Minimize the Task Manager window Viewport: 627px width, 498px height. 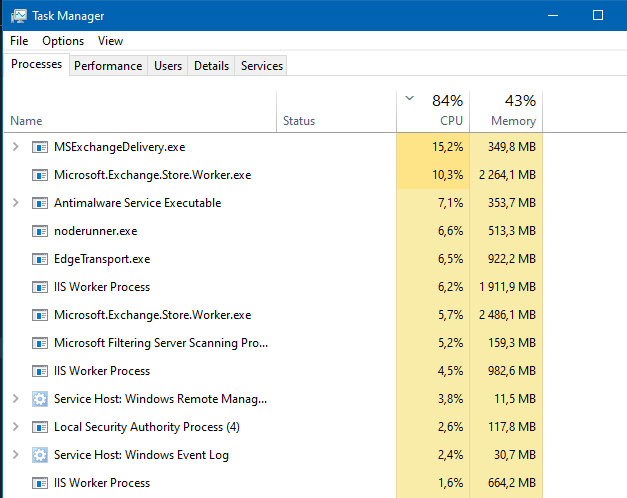click(553, 16)
